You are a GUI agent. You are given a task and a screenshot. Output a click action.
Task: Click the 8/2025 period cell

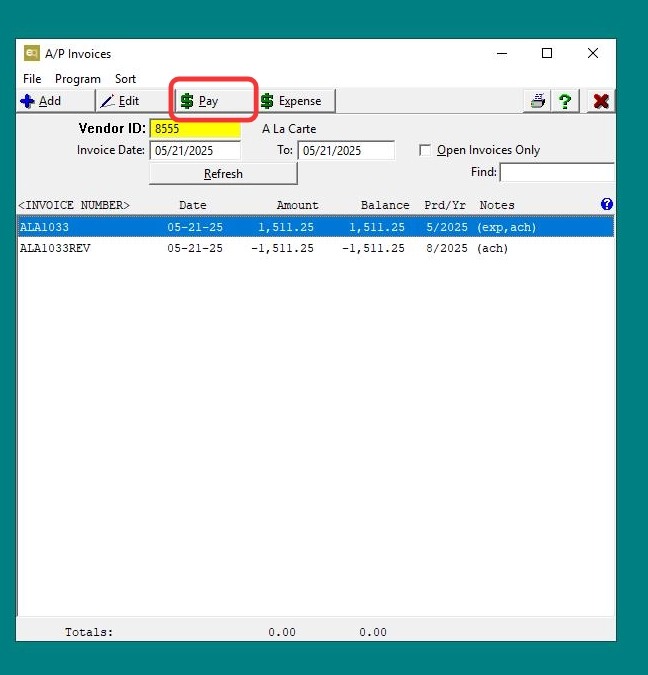pos(446,248)
